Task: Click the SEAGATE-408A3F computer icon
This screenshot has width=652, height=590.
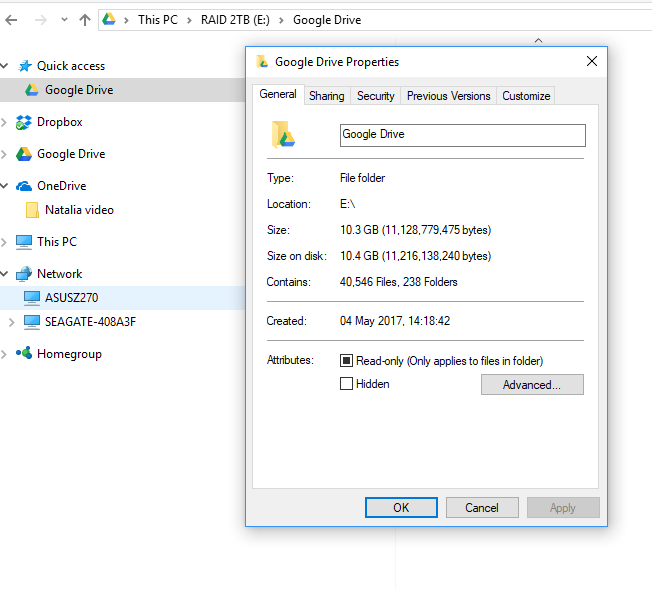Action: (x=32, y=322)
